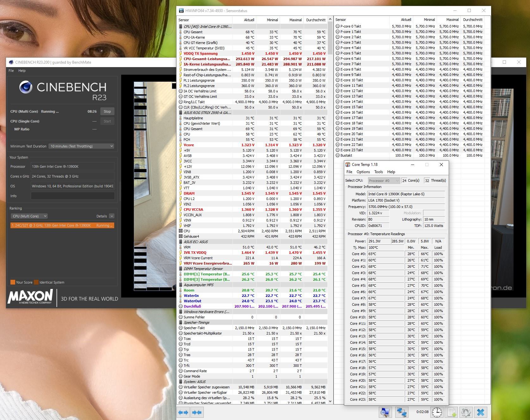This screenshot has height=420, width=530.
Task: Click the Cinebench R23 logo sphere
Action: [26, 87]
